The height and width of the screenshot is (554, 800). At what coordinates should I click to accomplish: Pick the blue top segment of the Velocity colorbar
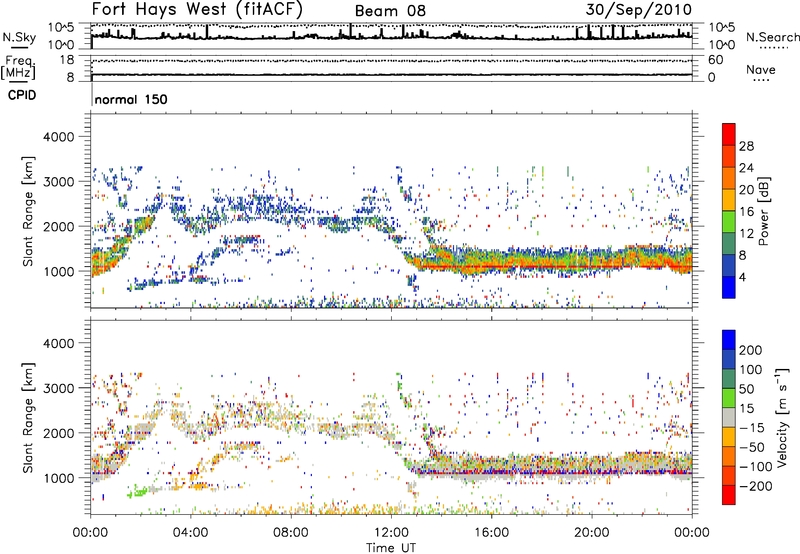(729, 340)
